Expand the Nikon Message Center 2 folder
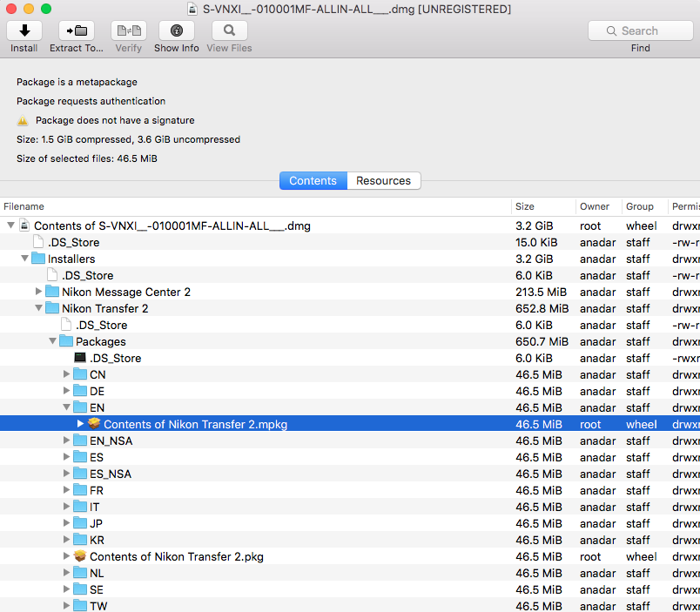The height and width of the screenshot is (612, 700). point(39,292)
